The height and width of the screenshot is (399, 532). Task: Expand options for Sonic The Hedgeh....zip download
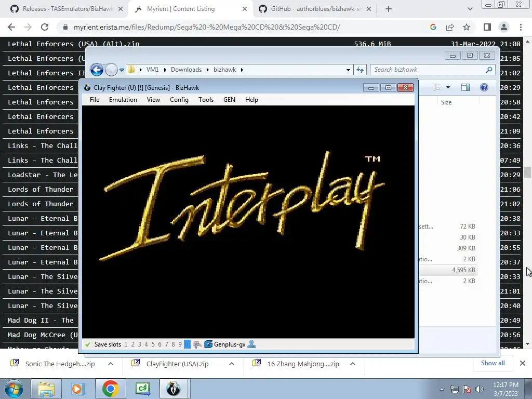[x=111, y=364]
